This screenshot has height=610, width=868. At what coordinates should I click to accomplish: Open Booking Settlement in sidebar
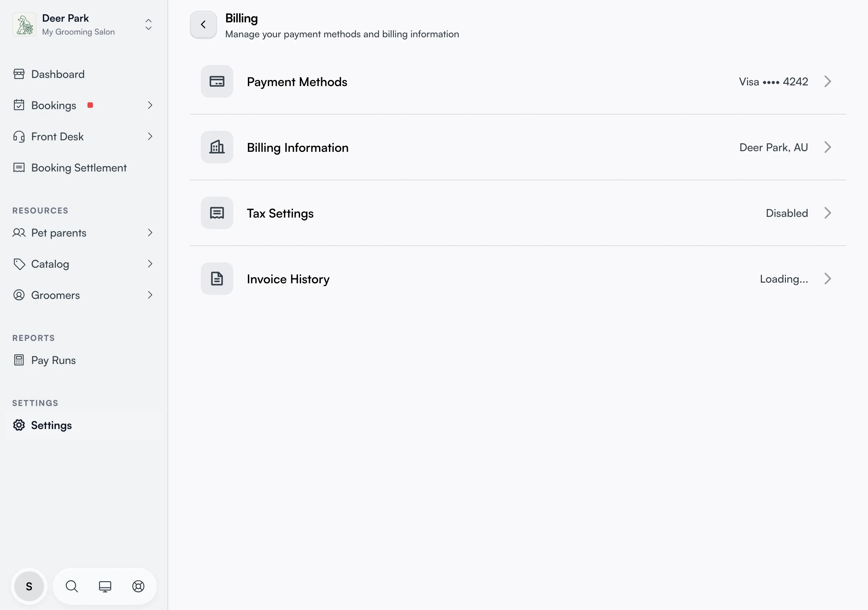[83, 168]
